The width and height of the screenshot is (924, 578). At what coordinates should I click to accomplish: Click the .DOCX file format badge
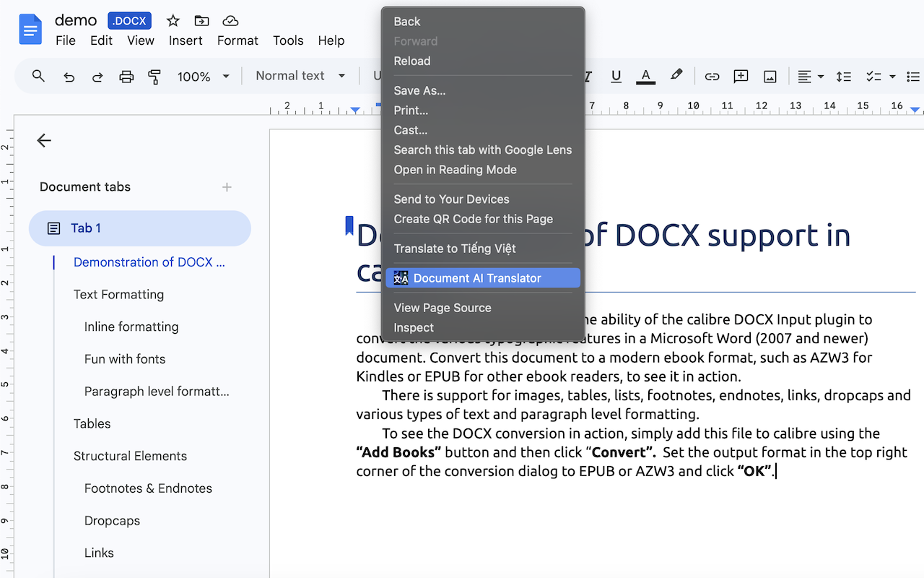(x=130, y=21)
